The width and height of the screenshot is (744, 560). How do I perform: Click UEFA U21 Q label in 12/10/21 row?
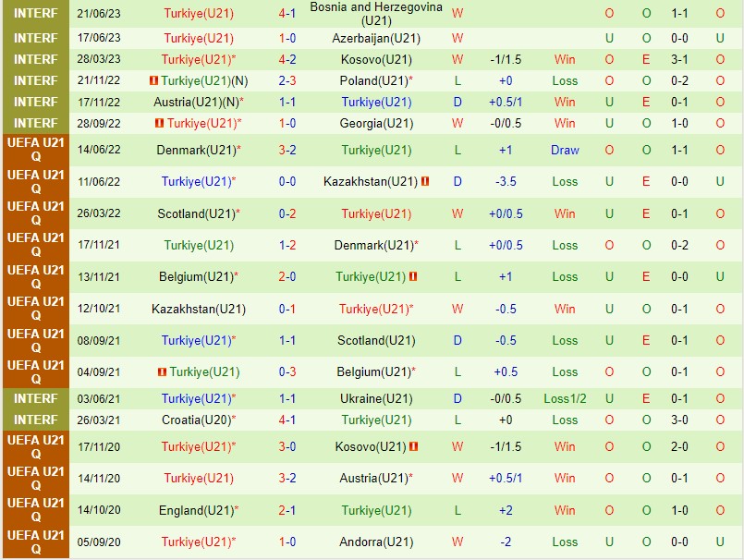tap(36, 309)
